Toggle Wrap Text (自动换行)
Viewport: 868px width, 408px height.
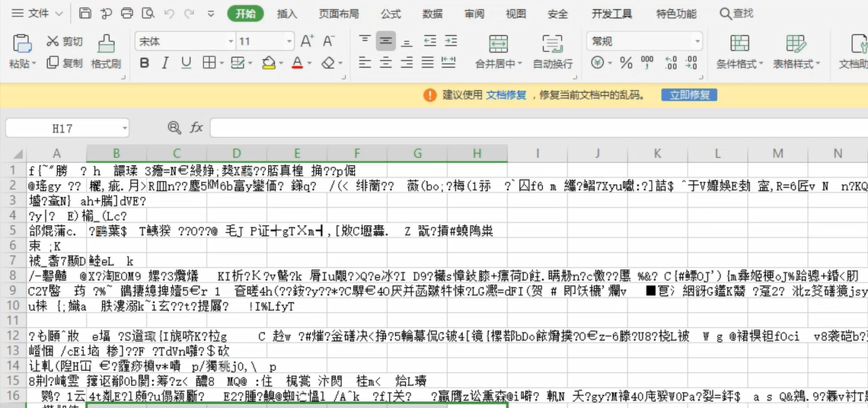coord(552,43)
